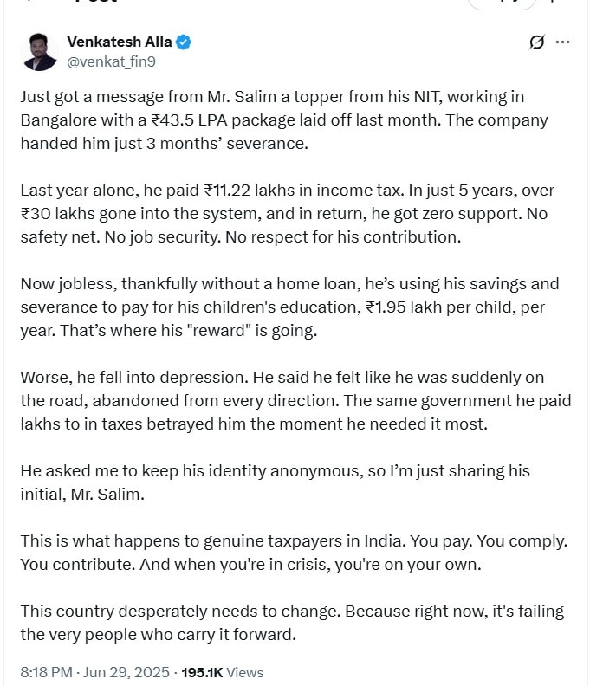Click paragraph starting 'Now jobless, thankfully'
The height and width of the screenshot is (686, 616).
tap(289, 307)
